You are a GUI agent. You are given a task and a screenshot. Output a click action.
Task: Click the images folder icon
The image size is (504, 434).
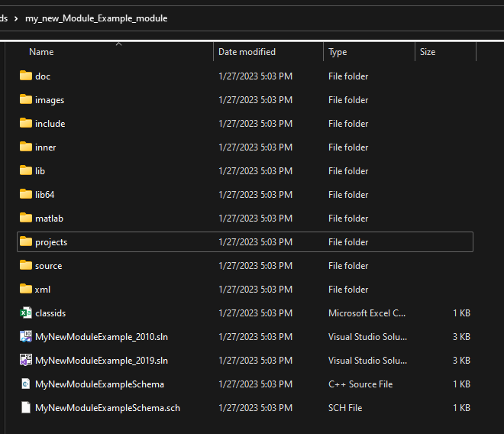[x=26, y=100]
